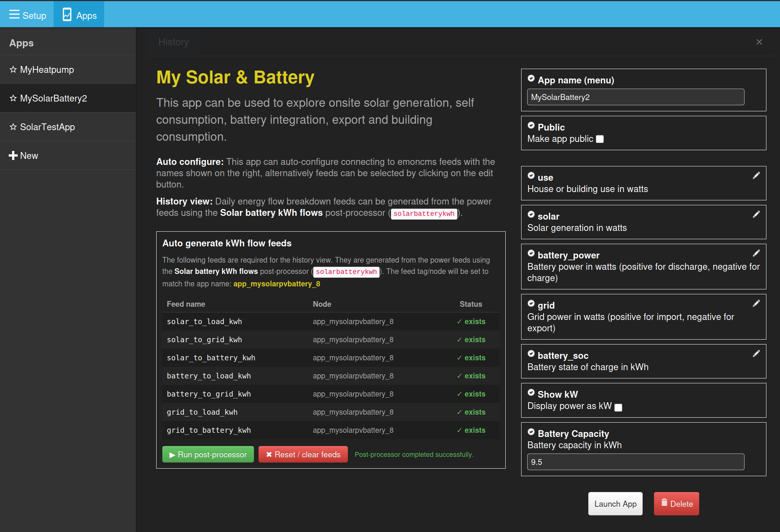Click the Battery capacity kWh input field
This screenshot has width=780, height=532.
coord(635,462)
